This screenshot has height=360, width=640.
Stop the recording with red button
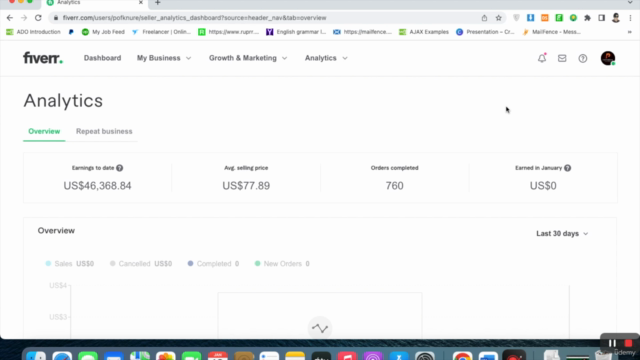pyautogui.click(x=628, y=343)
